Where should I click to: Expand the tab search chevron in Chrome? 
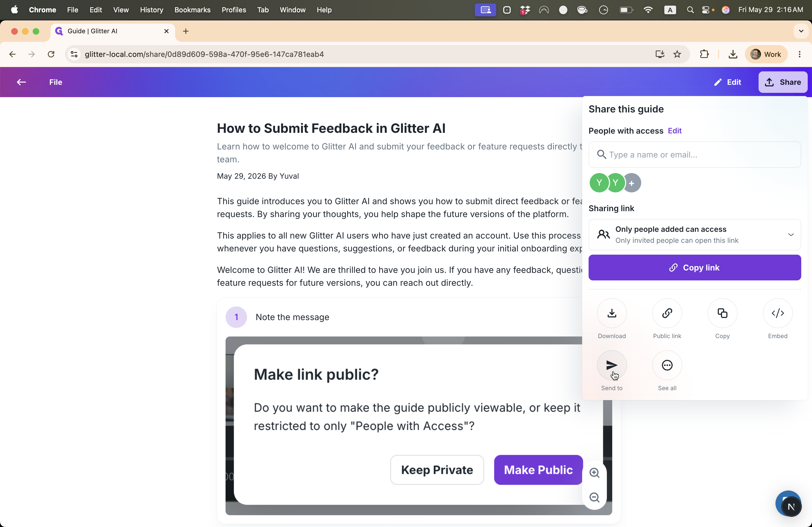(801, 31)
